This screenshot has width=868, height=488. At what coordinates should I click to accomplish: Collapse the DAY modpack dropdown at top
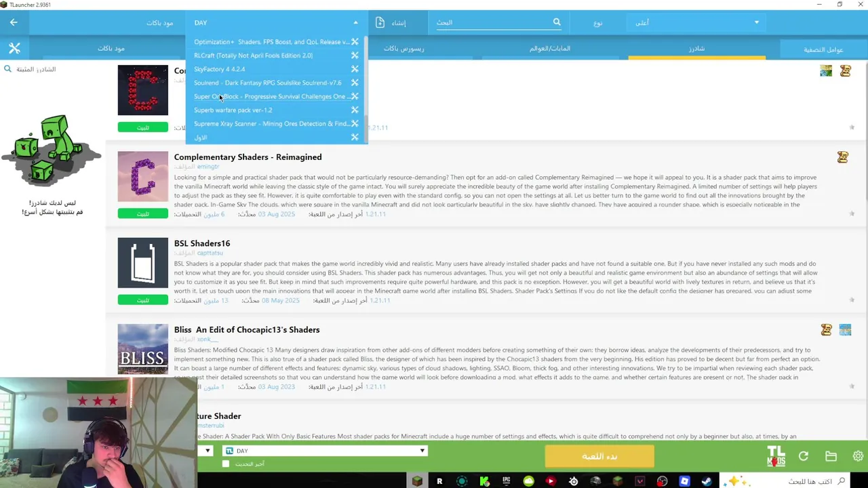coord(355,22)
